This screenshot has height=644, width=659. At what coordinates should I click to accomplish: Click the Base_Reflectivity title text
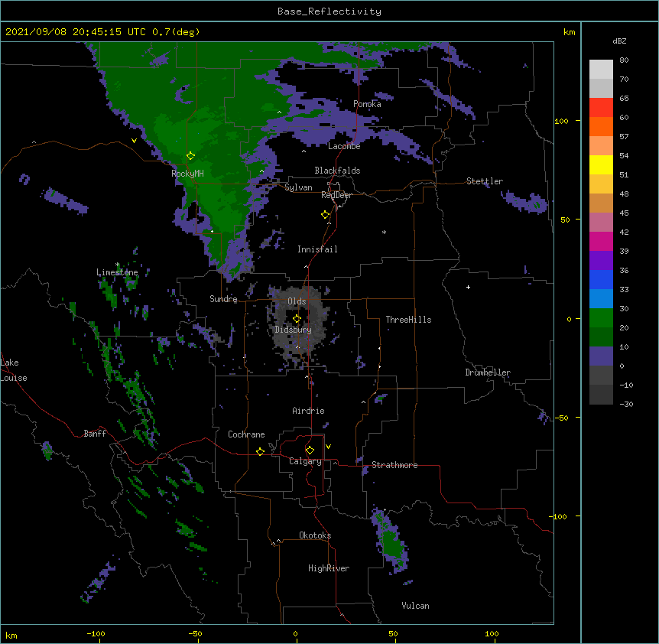click(329, 11)
